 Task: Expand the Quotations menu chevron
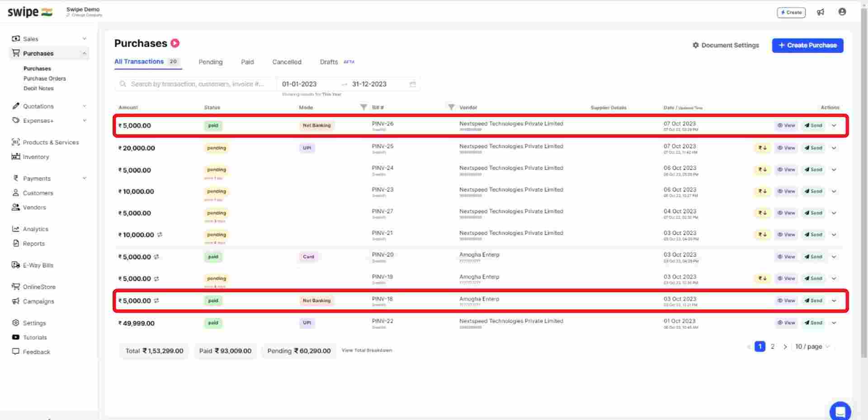85,106
